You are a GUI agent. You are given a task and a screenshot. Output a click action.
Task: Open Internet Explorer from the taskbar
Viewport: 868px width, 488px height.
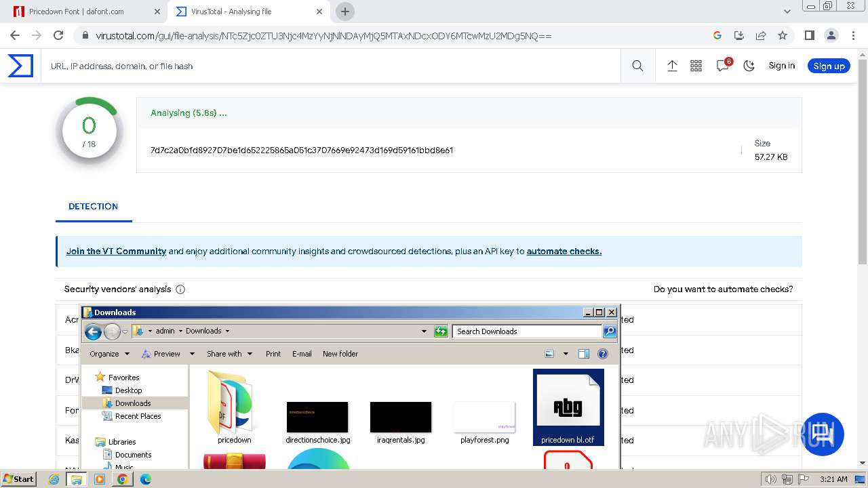pyautogui.click(x=54, y=479)
